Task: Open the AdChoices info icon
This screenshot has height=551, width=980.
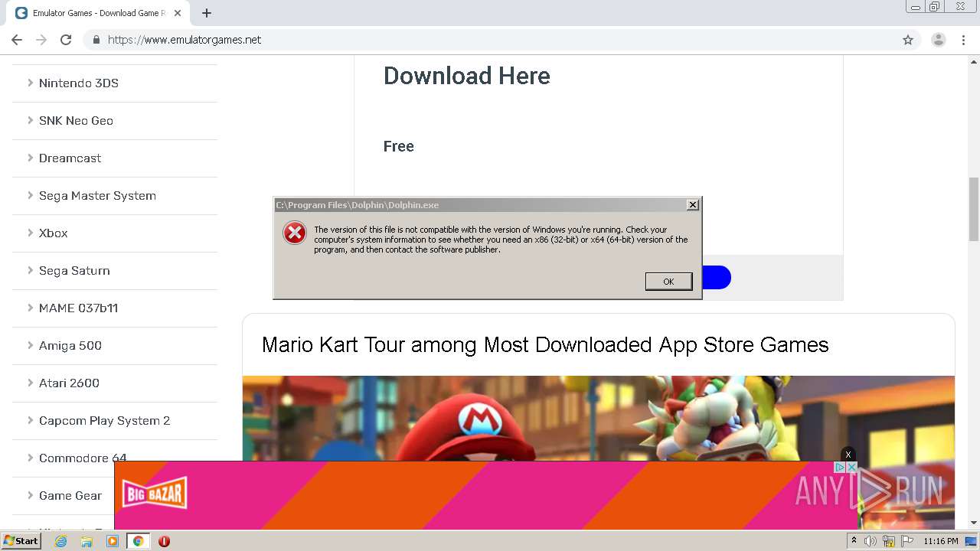Action: point(840,467)
